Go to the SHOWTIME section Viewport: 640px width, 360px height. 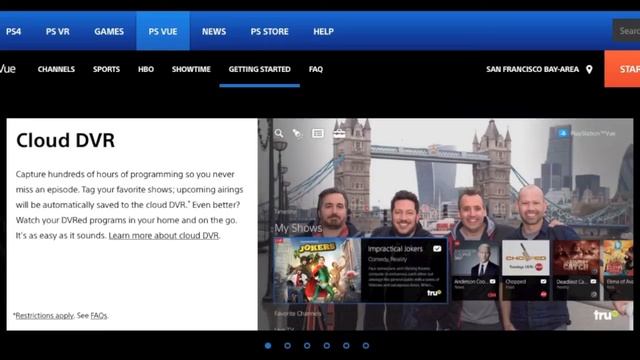191,69
